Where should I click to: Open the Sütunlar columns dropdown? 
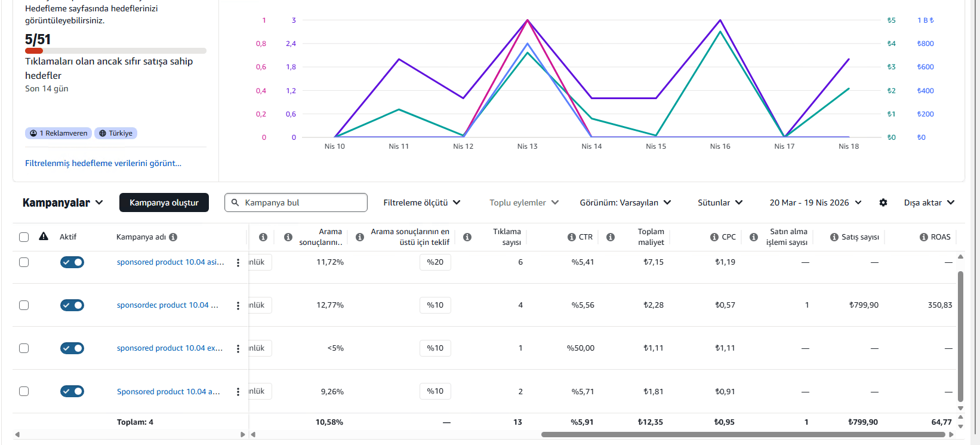coord(720,202)
